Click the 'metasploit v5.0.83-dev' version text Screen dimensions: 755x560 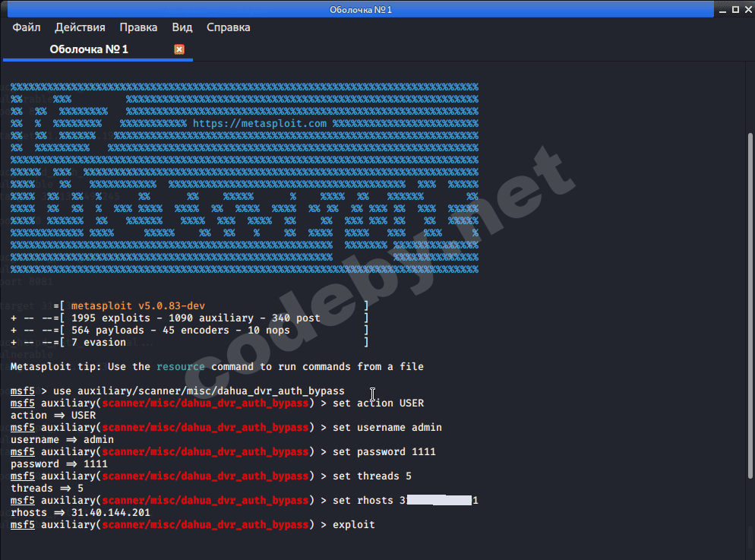[138, 305]
